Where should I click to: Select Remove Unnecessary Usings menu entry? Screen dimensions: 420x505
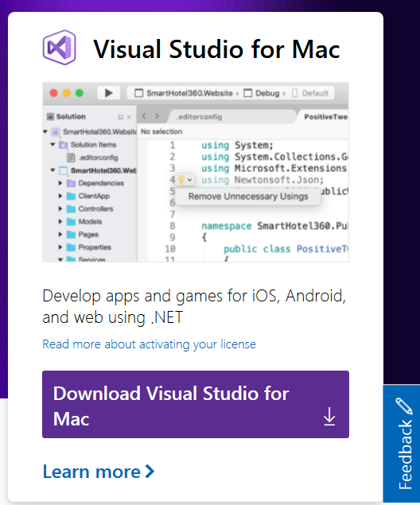click(x=248, y=196)
